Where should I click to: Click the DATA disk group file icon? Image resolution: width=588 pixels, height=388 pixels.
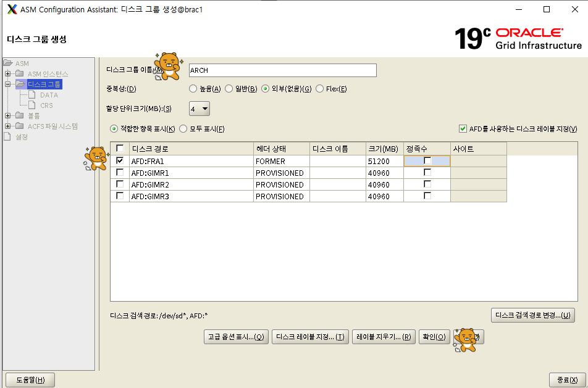pyautogui.click(x=32, y=94)
